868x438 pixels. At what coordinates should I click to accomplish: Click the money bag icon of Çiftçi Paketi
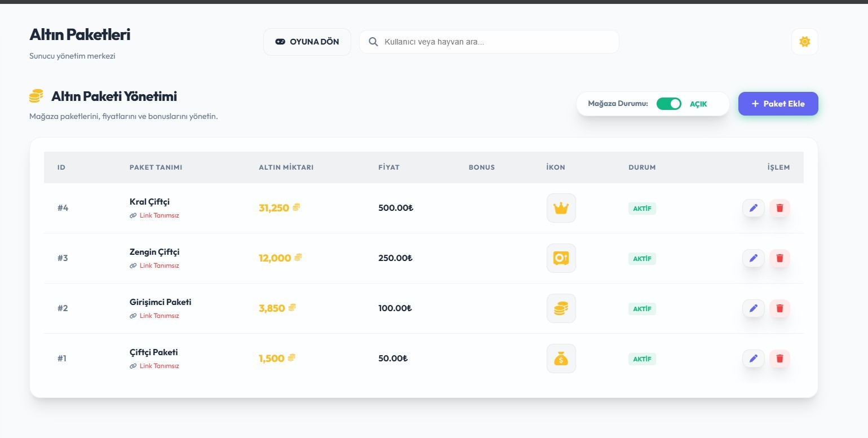click(x=561, y=359)
